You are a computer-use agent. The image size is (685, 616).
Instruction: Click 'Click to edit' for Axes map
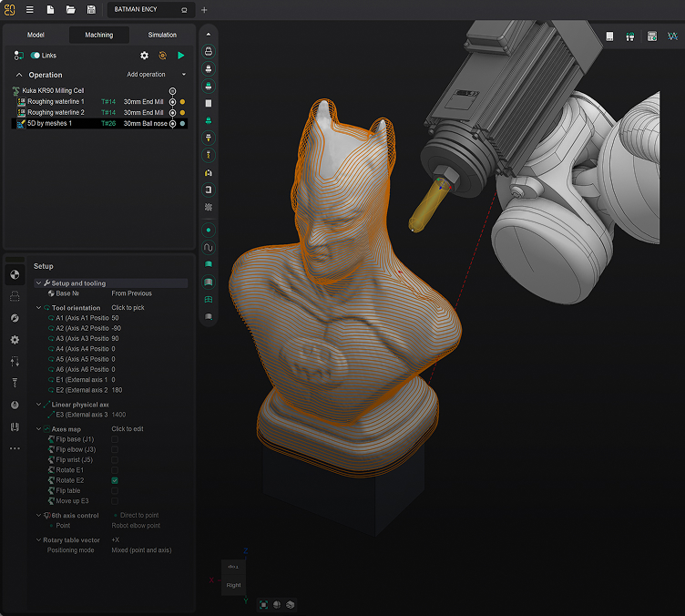tap(128, 429)
